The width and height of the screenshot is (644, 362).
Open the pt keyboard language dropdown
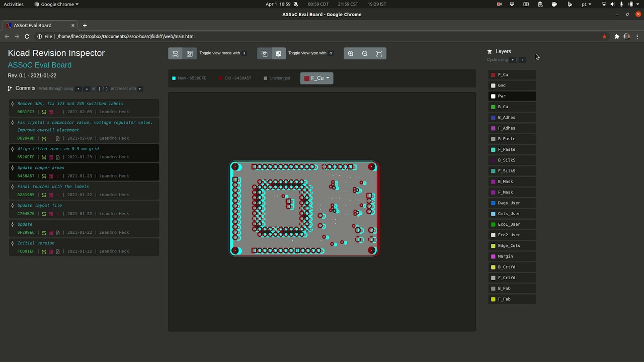pyautogui.click(x=586, y=4)
